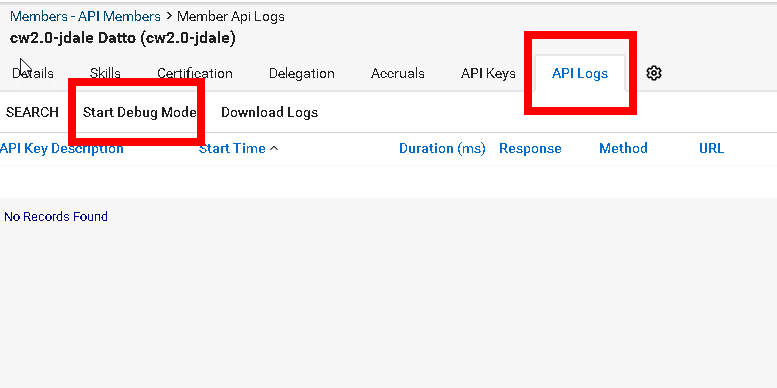Click the Member Api Logs breadcrumb text

pos(231,16)
